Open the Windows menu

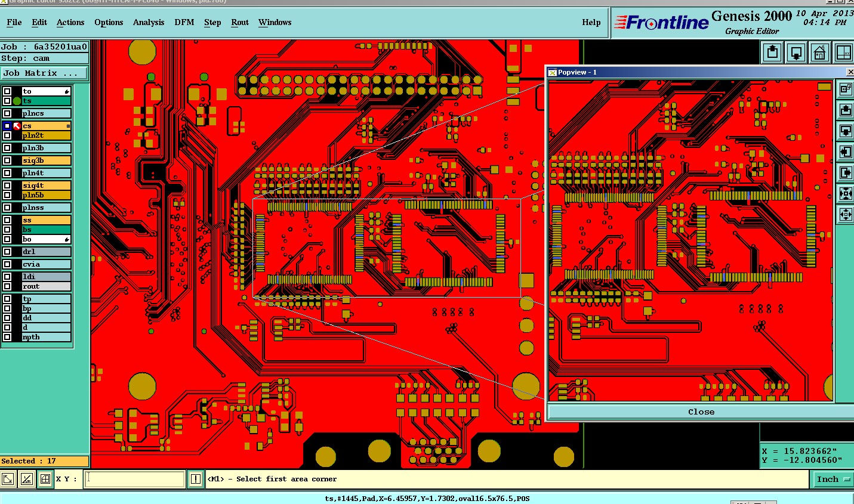click(x=275, y=23)
